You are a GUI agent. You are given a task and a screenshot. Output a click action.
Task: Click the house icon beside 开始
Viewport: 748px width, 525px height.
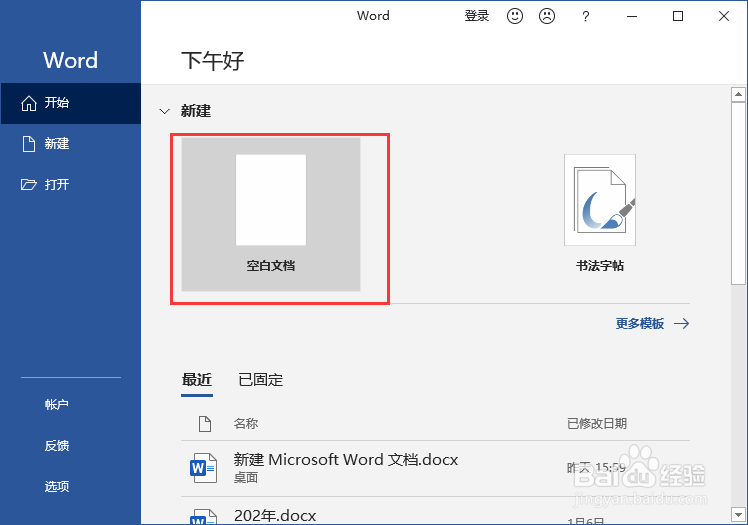29,103
